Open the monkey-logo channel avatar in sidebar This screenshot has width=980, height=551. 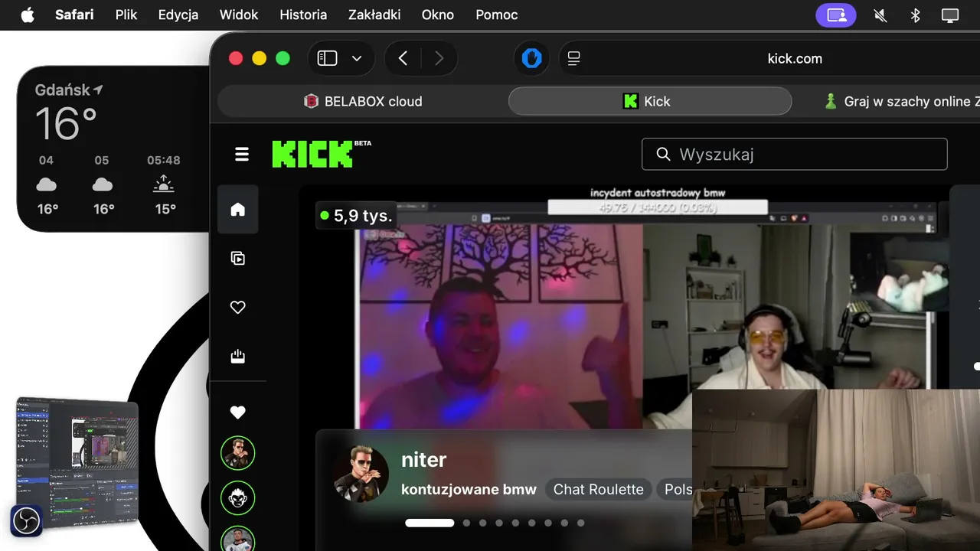pos(238,498)
